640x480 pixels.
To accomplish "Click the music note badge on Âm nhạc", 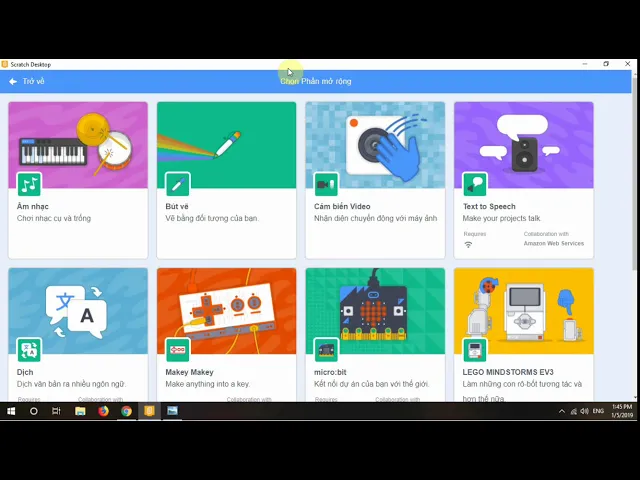I will (x=29, y=185).
